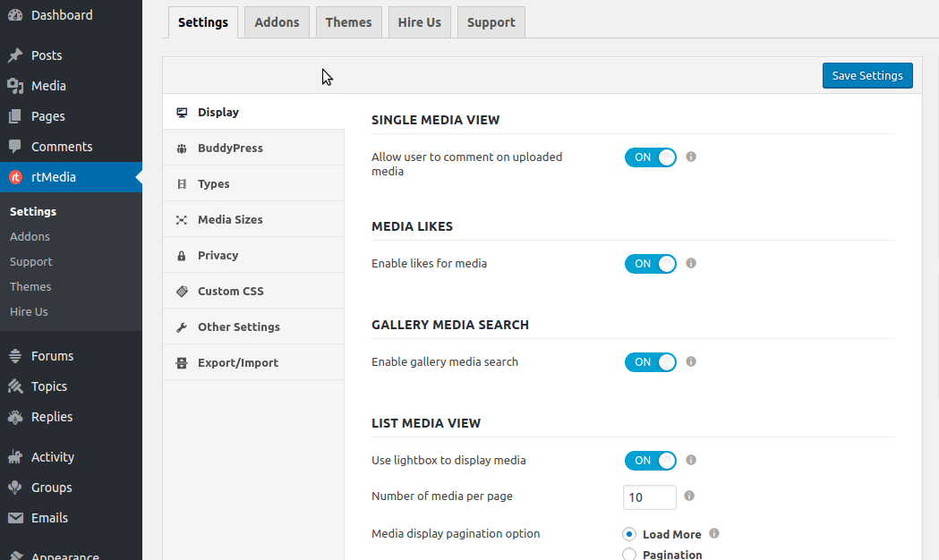Screen dimensions: 939x560
Task: Switch to the Addons tab
Action: click(x=277, y=22)
